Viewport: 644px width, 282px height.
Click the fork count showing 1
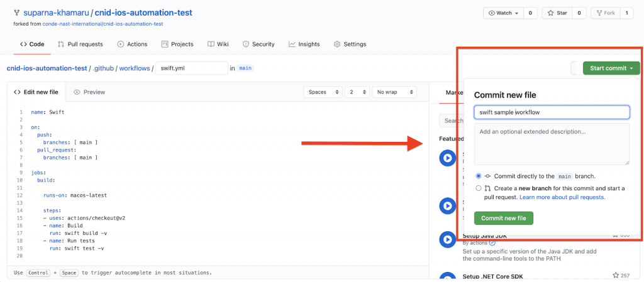point(626,13)
